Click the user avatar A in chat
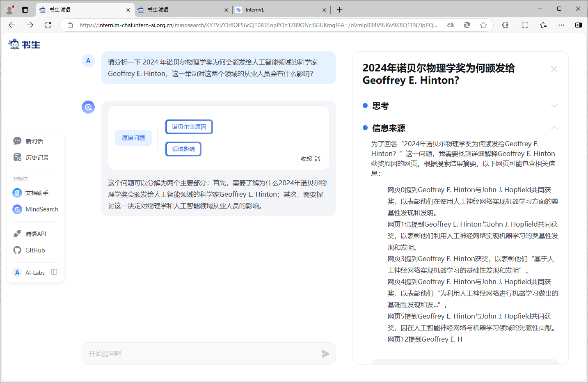The height and width of the screenshot is (383, 588). tap(88, 61)
